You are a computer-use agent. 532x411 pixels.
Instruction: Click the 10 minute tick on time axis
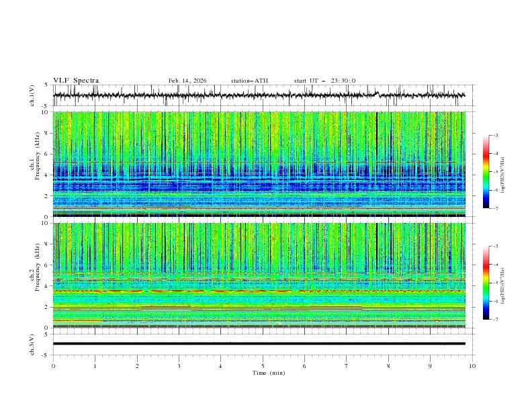pos(472,366)
